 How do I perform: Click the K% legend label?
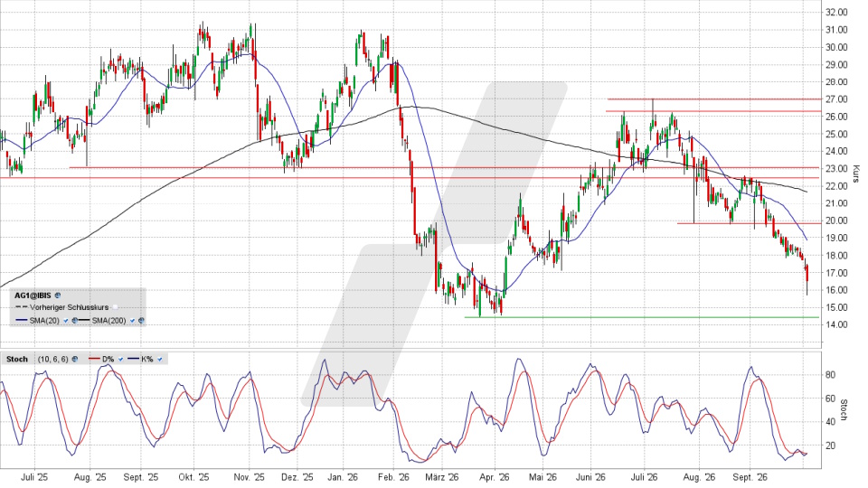tap(146, 359)
